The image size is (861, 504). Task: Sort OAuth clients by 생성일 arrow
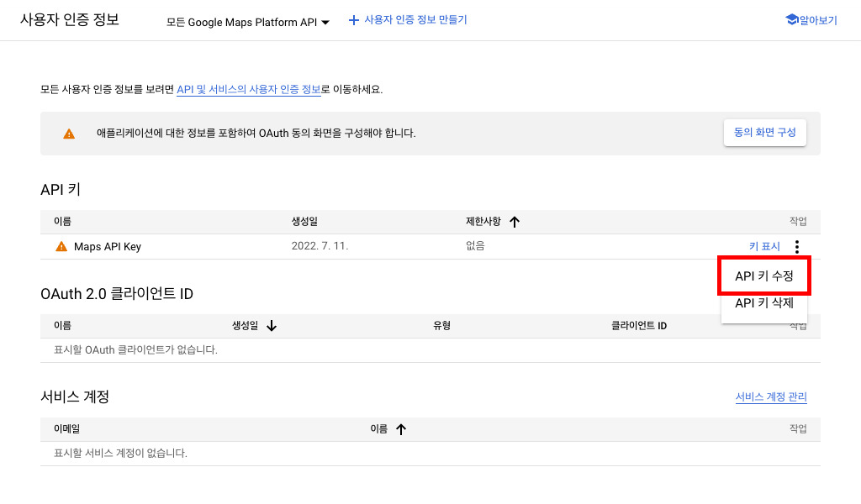(x=272, y=326)
